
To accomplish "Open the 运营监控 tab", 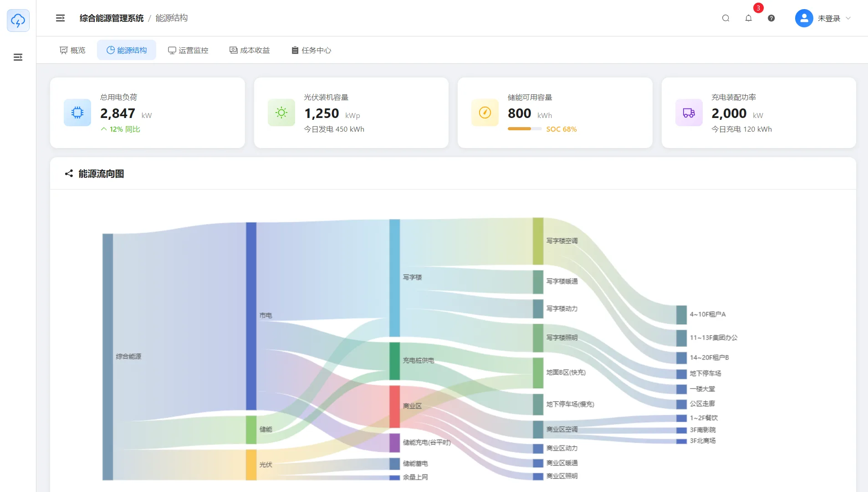I will click(188, 50).
